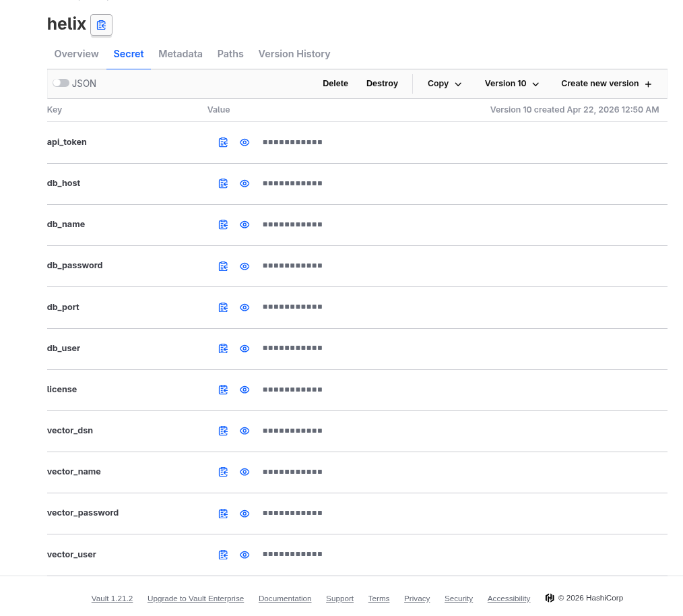The height and width of the screenshot is (616, 683).
Task: Open the Metadata tab
Action: pos(181,54)
